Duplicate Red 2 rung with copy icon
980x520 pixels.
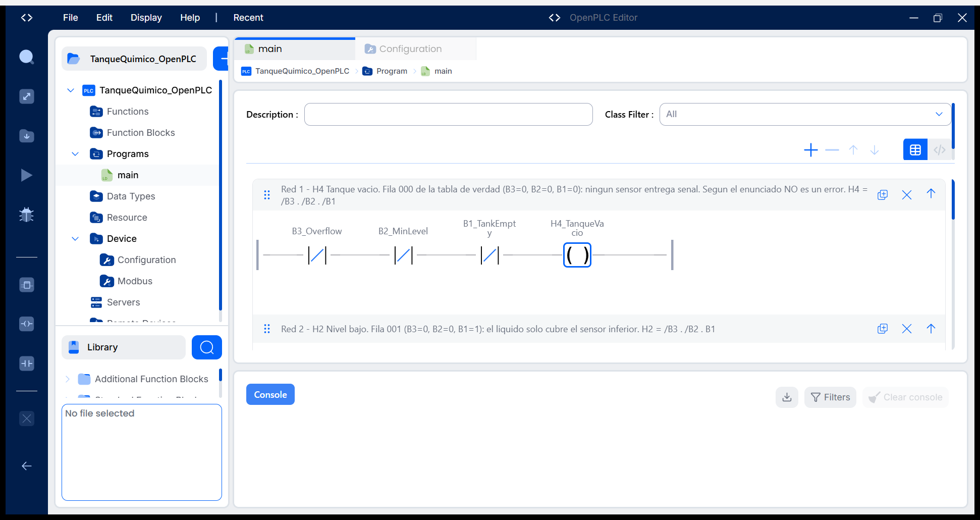coord(883,329)
